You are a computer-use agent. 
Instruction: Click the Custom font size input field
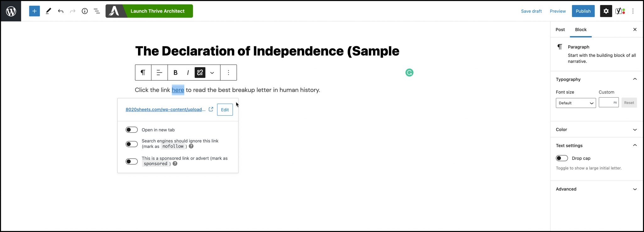click(x=606, y=103)
